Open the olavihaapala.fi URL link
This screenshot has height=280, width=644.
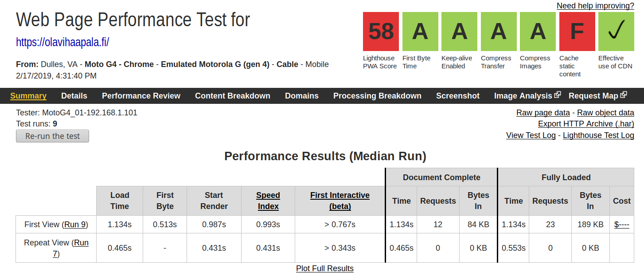click(62, 42)
